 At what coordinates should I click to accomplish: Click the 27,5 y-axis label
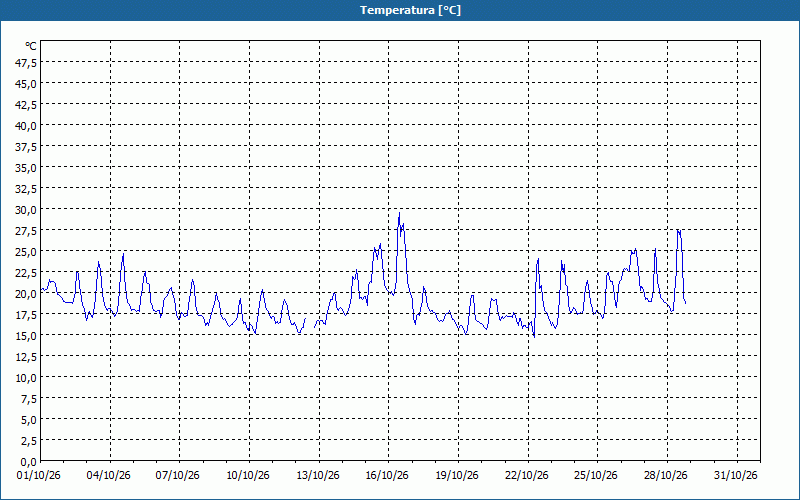27,231
